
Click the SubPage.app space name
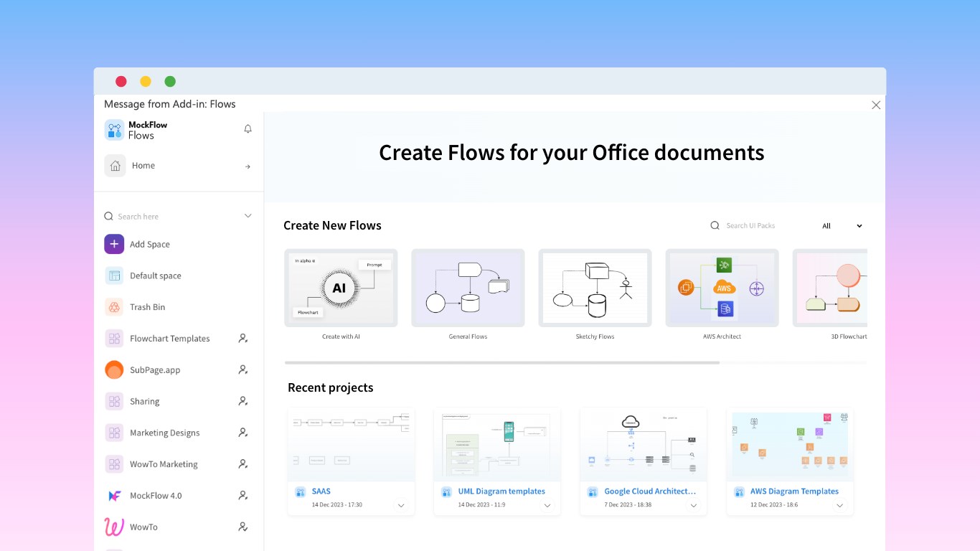pyautogui.click(x=155, y=370)
